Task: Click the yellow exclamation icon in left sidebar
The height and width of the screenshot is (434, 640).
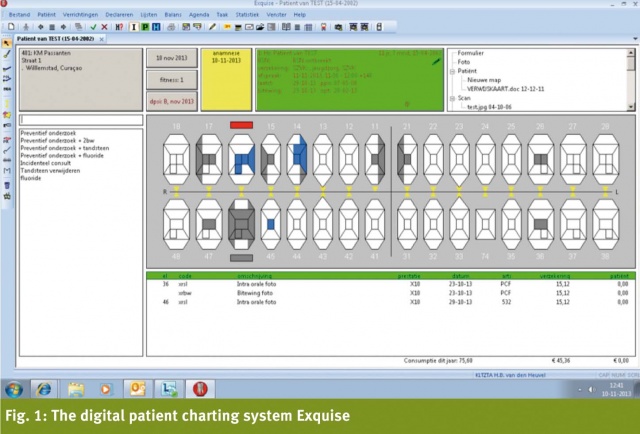Action: coord(7,104)
